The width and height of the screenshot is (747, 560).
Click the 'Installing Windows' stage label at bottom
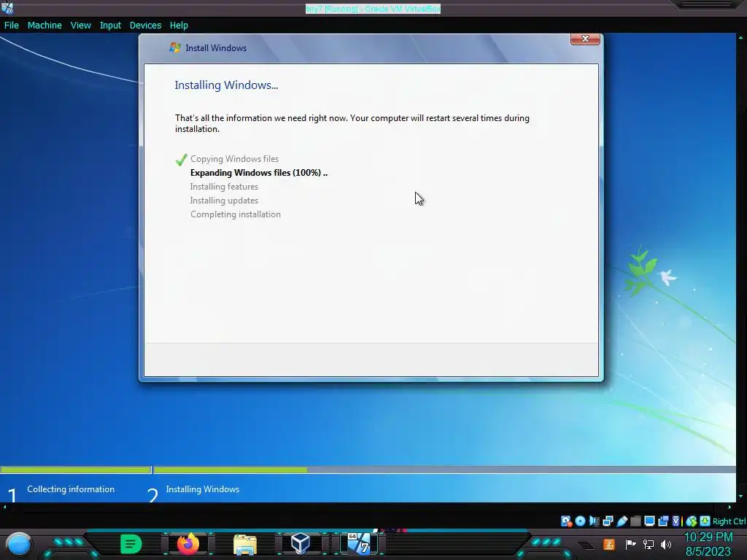[x=203, y=489]
